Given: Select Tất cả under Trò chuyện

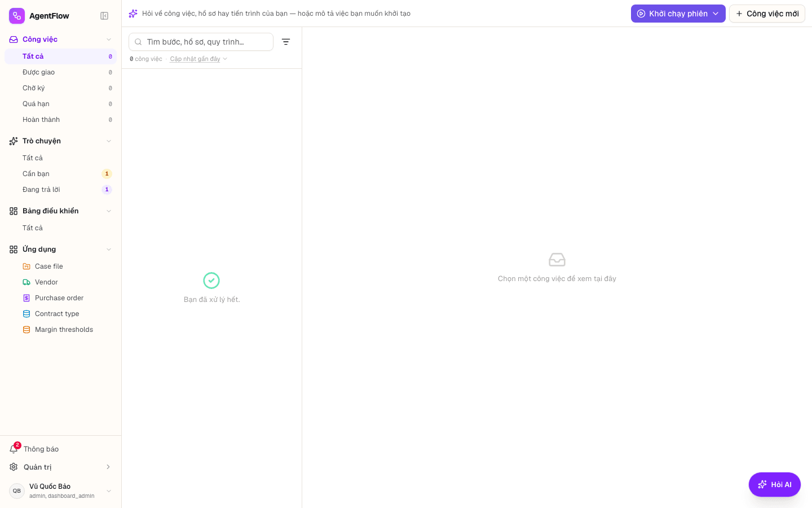Looking at the screenshot, I should click(60, 158).
